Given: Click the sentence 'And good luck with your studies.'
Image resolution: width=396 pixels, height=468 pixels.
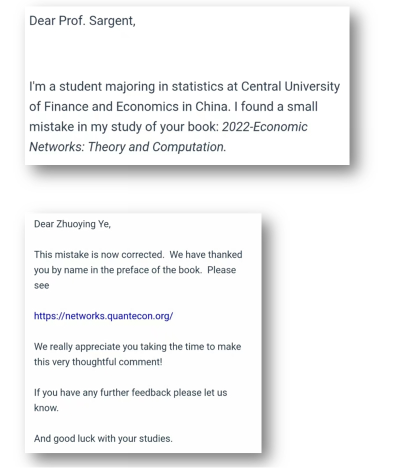Looking at the screenshot, I should pyautogui.click(x=103, y=439).
